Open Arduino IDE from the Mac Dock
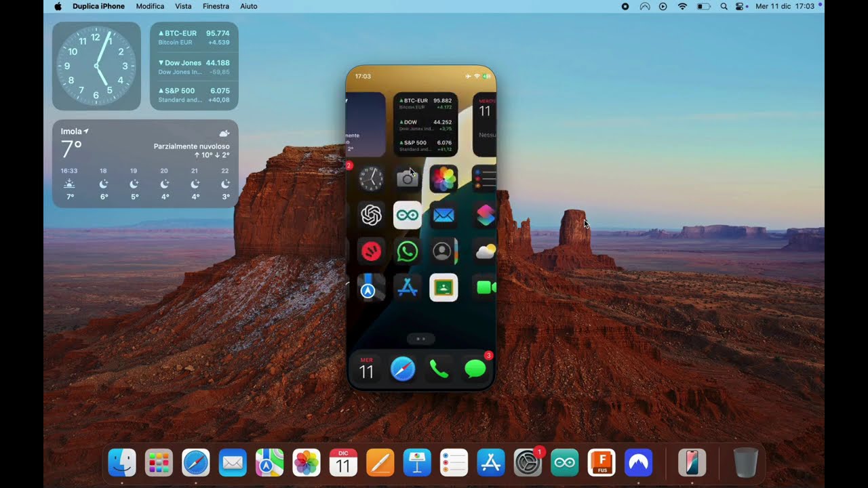The width and height of the screenshot is (868, 488). [x=564, y=463]
